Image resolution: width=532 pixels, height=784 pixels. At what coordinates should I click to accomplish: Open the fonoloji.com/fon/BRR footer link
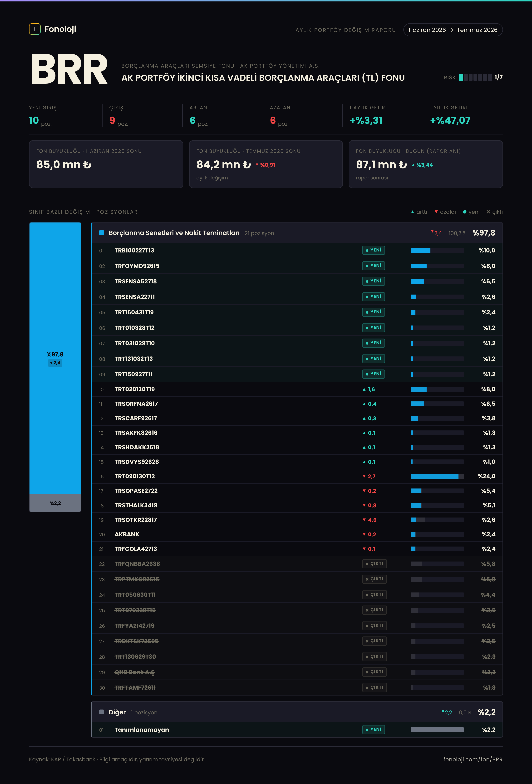tap(473, 759)
